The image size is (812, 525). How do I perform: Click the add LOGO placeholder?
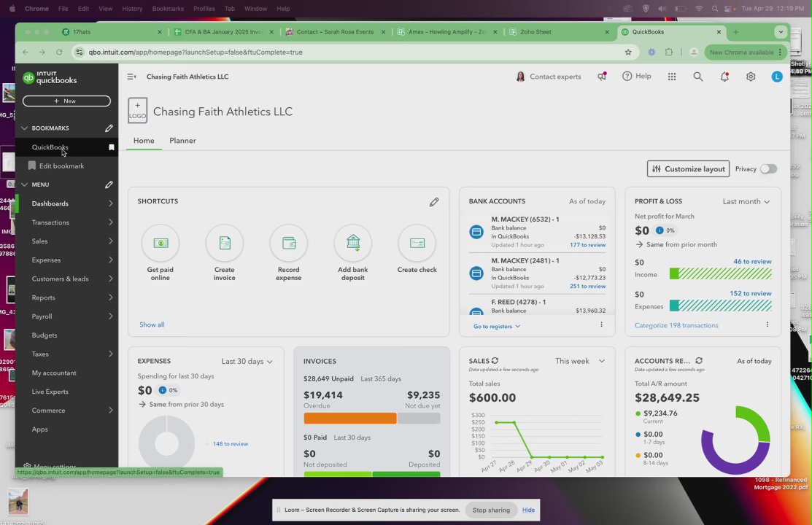click(x=138, y=110)
